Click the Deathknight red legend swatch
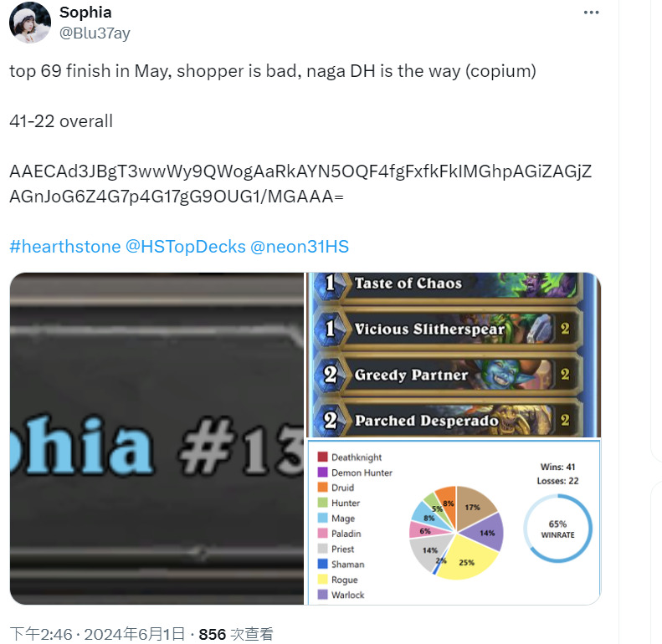Screen dimensions: 662x644 [x=322, y=457]
